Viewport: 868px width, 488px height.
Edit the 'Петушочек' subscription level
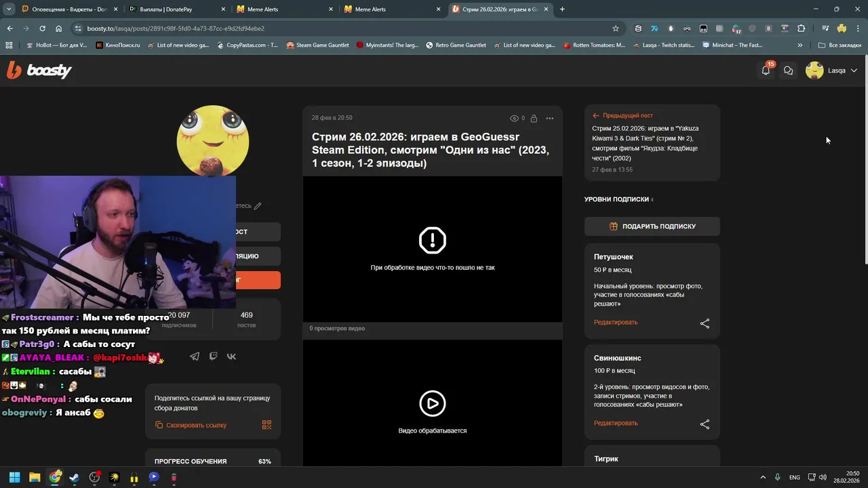(616, 322)
